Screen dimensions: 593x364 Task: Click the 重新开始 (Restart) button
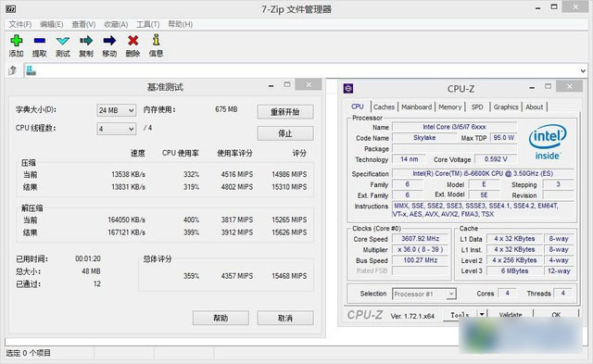point(285,112)
